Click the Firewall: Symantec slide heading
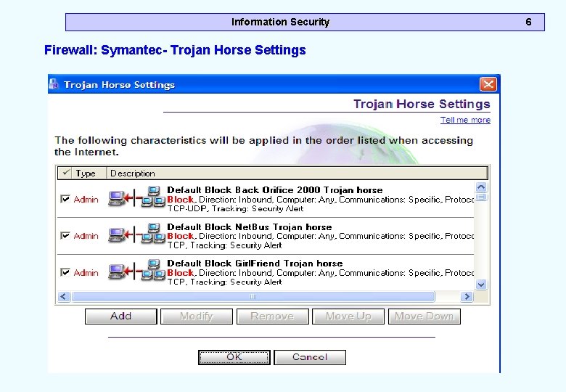Image resolution: width=566 pixels, height=392 pixels. [175, 50]
